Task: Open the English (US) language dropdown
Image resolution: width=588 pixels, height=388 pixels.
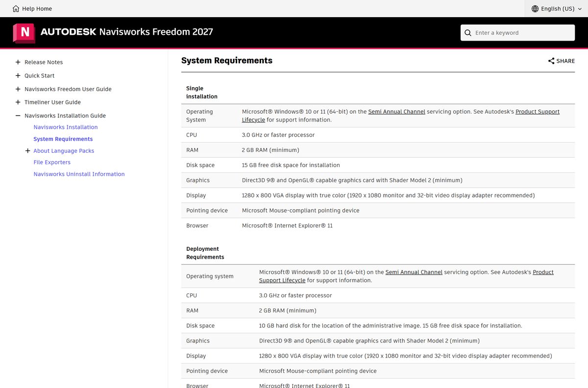Action: (556, 8)
